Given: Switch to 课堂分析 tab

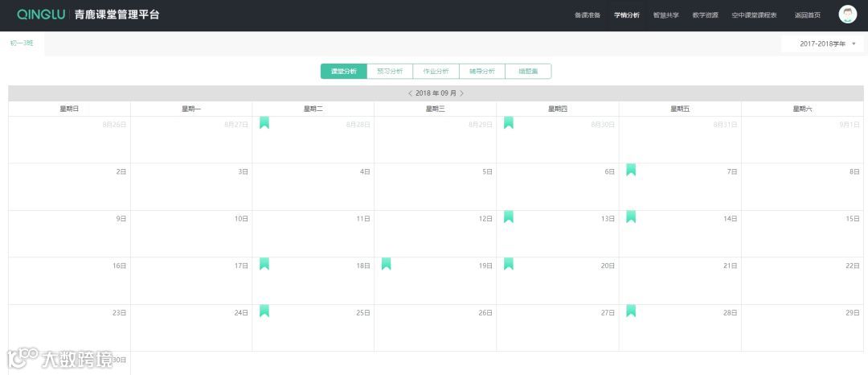Looking at the screenshot, I should click(344, 72).
